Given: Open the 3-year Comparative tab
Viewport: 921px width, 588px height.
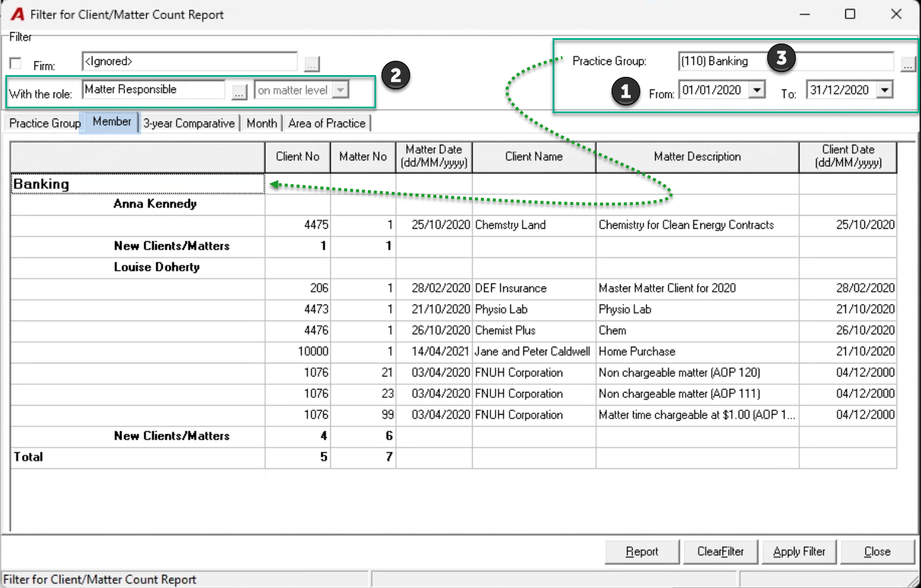Looking at the screenshot, I should point(189,123).
